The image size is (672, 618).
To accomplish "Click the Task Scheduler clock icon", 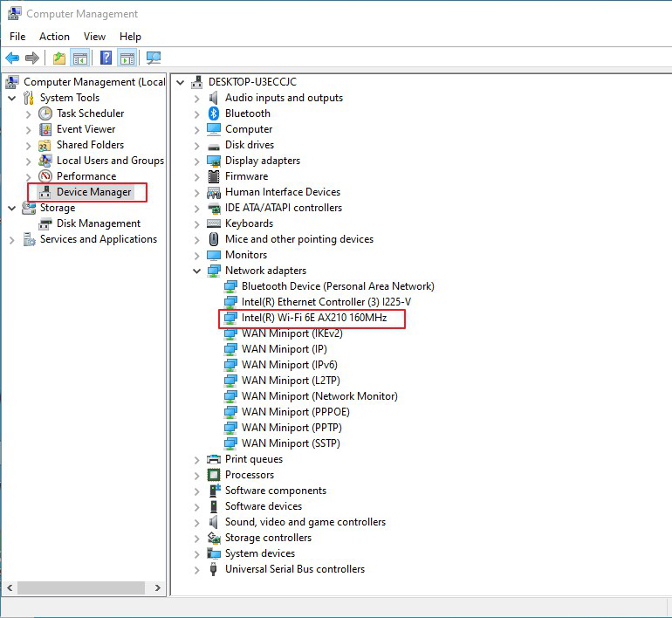I will pyautogui.click(x=45, y=113).
